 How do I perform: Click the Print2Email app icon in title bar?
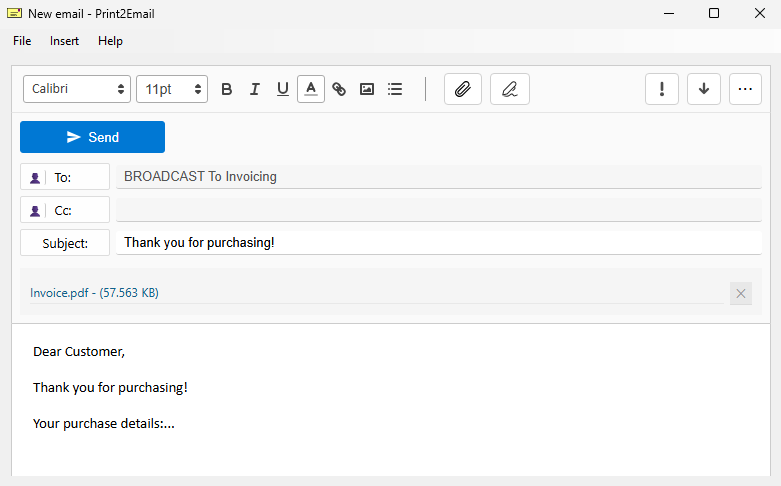(x=14, y=13)
